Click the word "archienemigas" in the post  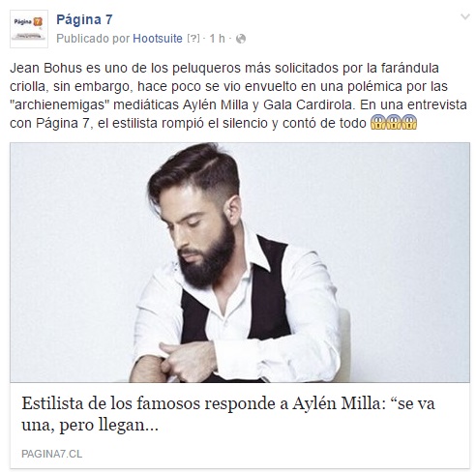coord(60,104)
